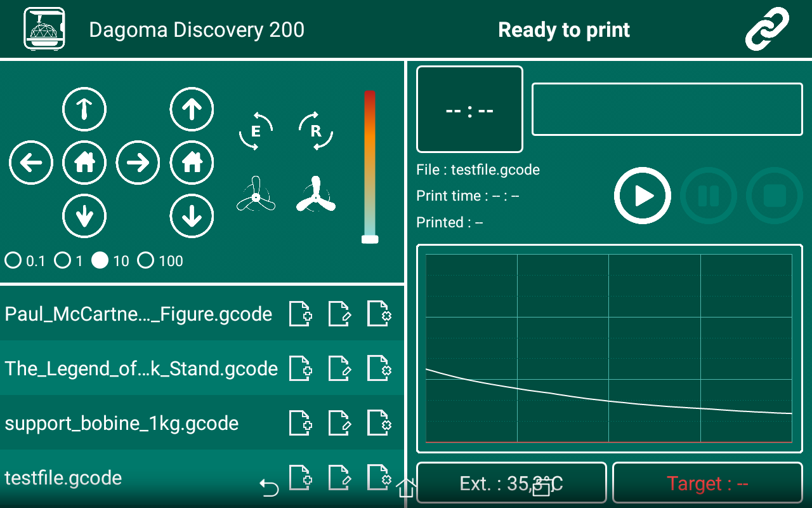The height and width of the screenshot is (508, 812).
Task: Turn the fan off with the outlined fan icon
Action: point(256,194)
